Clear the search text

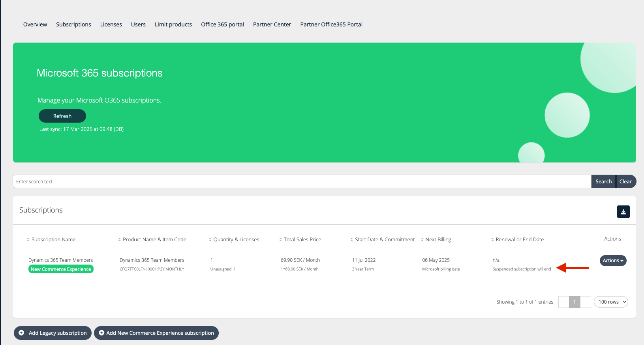(625, 181)
